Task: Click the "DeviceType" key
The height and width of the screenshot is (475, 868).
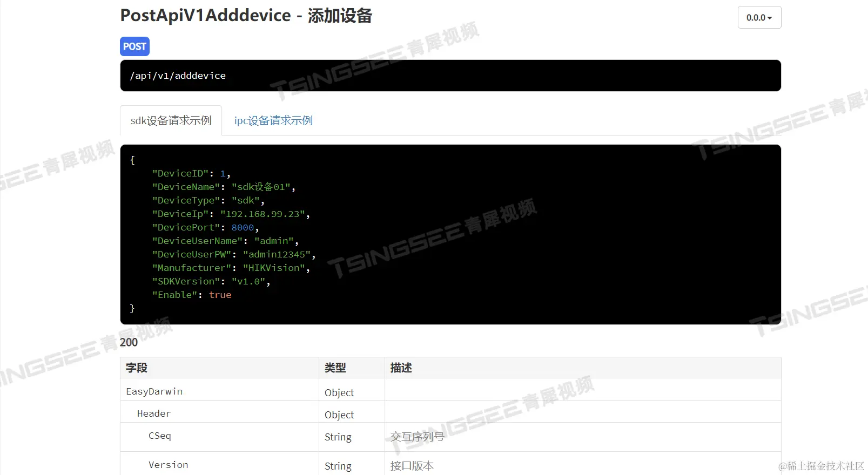Action: [186, 200]
